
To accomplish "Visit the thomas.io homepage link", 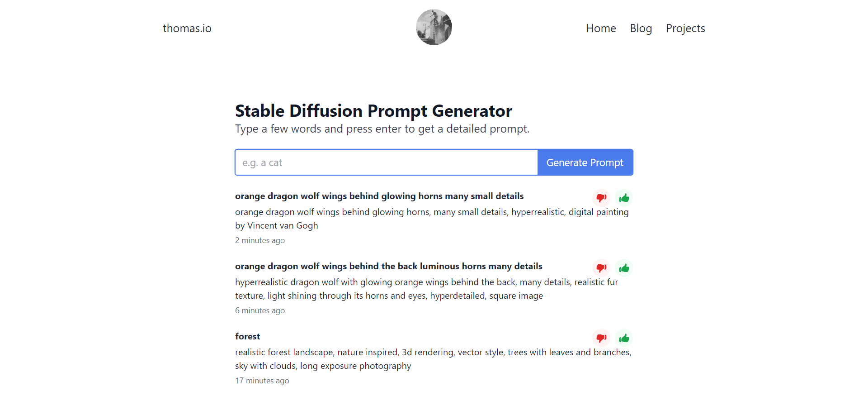I will [187, 28].
